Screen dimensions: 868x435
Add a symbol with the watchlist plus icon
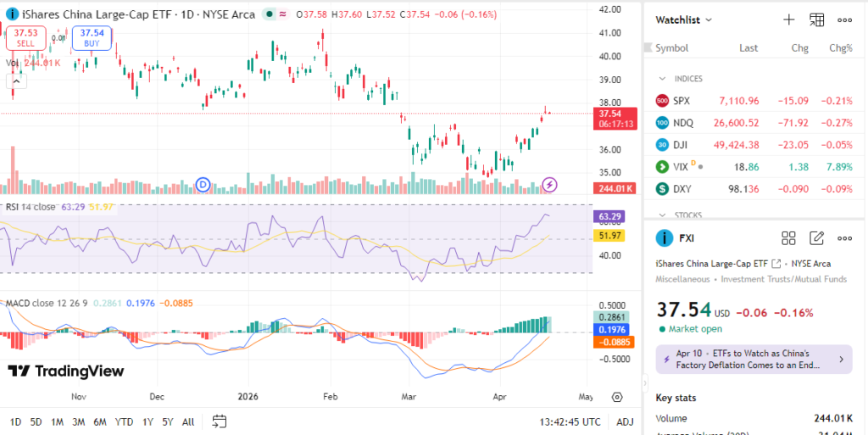(788, 20)
